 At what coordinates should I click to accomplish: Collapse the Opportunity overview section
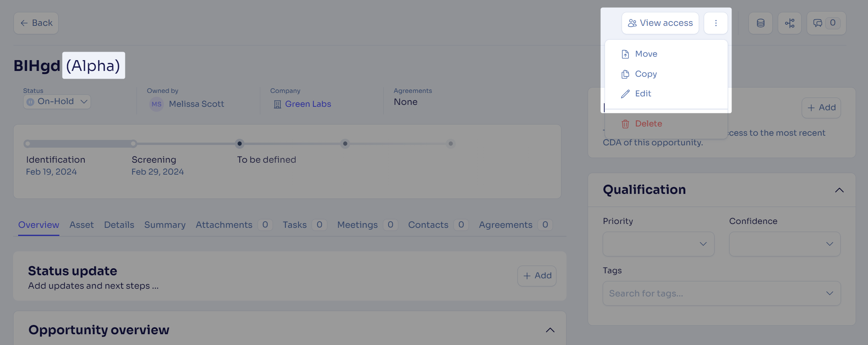[550, 330]
